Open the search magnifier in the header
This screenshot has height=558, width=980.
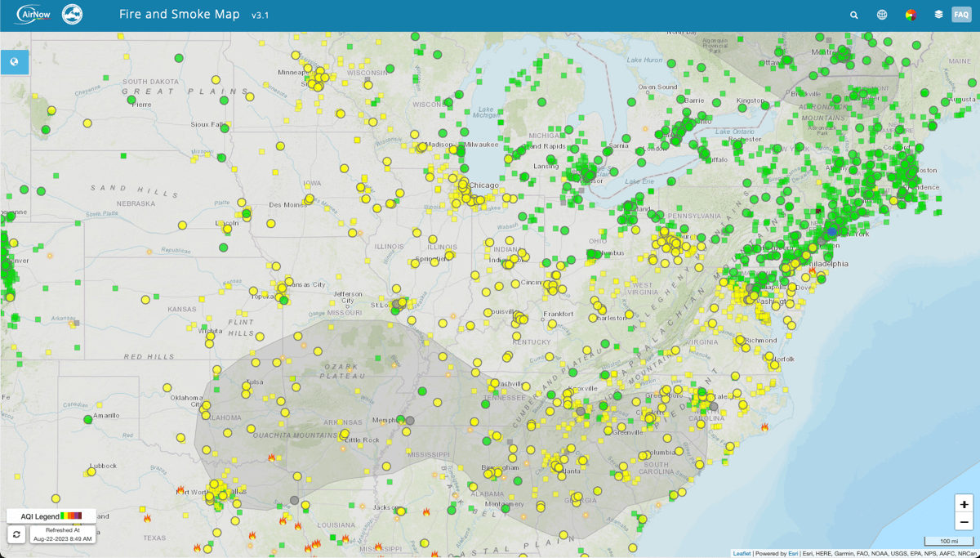point(854,15)
